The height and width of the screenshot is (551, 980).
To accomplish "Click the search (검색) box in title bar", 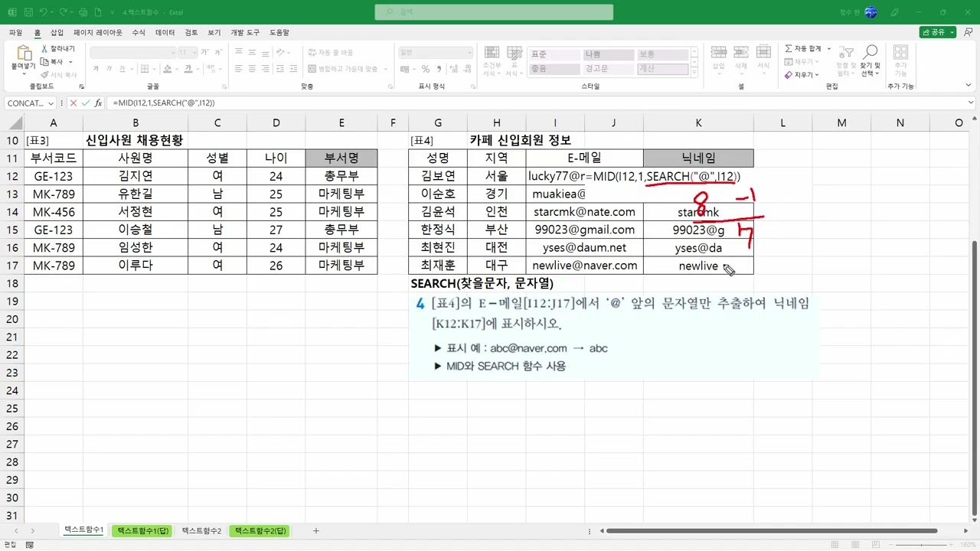I will (x=494, y=12).
